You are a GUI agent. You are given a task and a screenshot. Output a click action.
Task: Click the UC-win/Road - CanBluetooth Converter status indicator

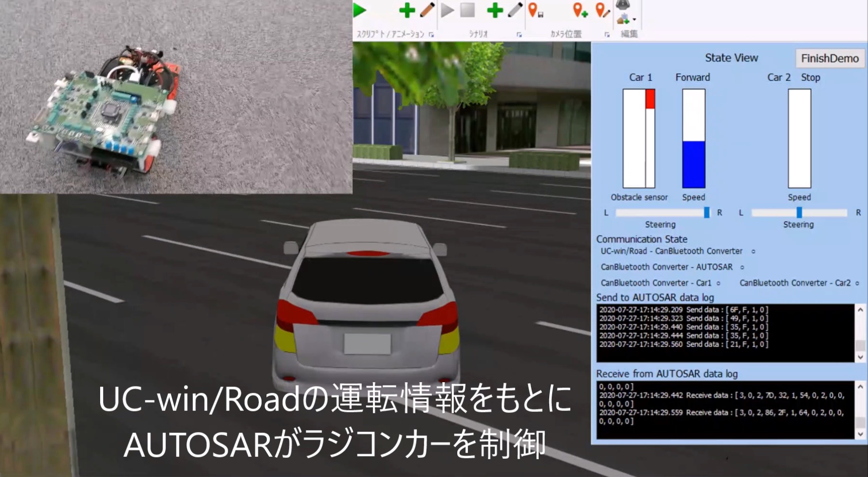click(753, 251)
